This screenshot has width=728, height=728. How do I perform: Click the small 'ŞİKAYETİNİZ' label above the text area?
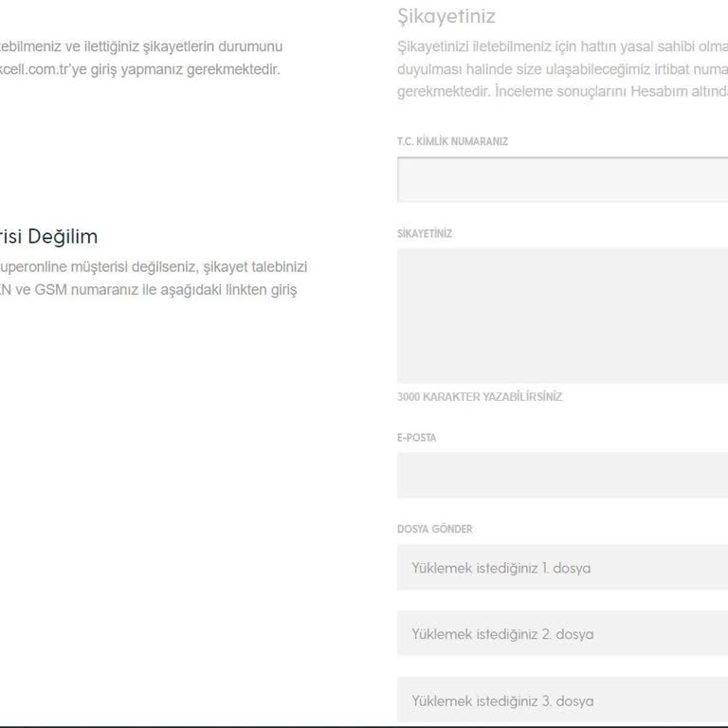point(425,234)
